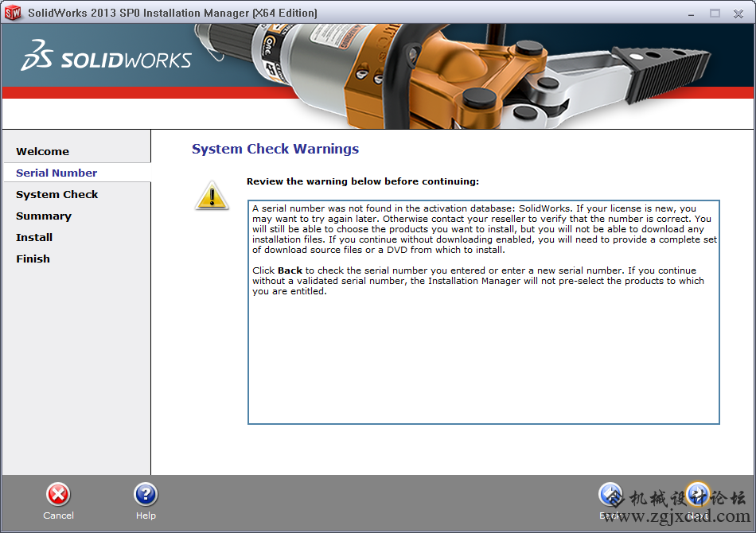Open the System Check step

coord(57,195)
